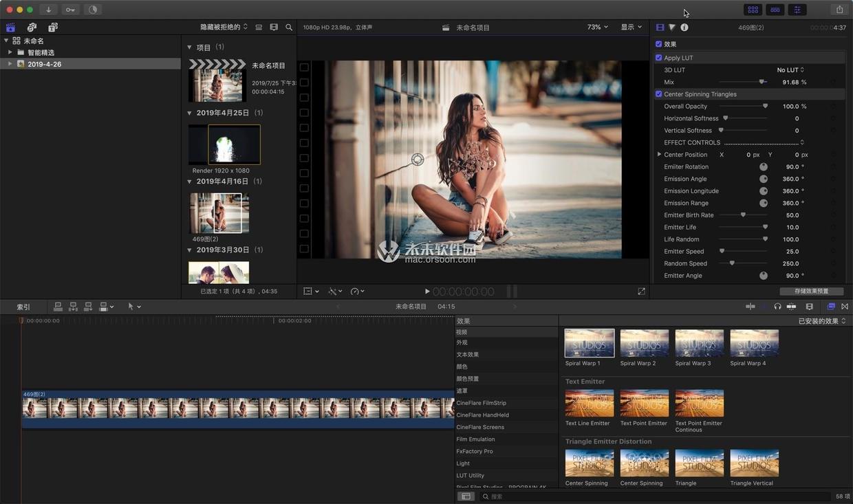Open the Photos and Audio sidebar
Image resolution: width=853 pixels, height=504 pixels.
[x=32, y=28]
